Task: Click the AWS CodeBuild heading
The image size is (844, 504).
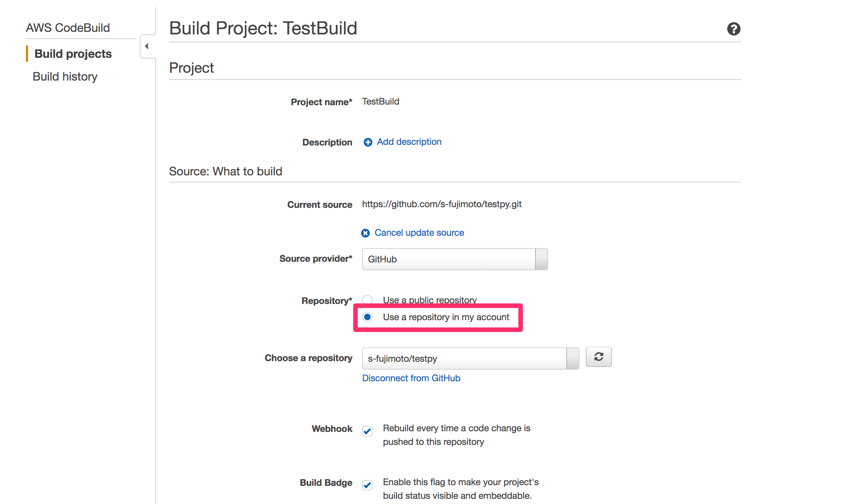Action: 68,28
